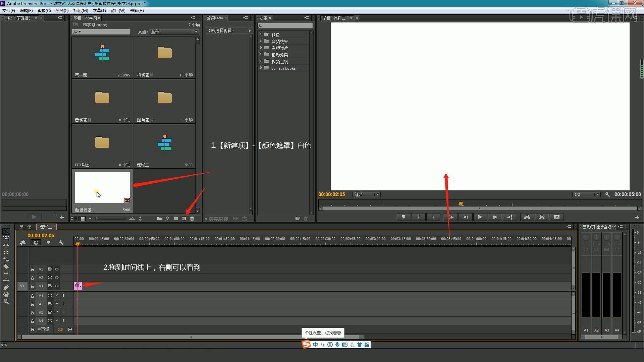644x362 pixels.
Task: Select the Pen tool
Action: coord(6,288)
